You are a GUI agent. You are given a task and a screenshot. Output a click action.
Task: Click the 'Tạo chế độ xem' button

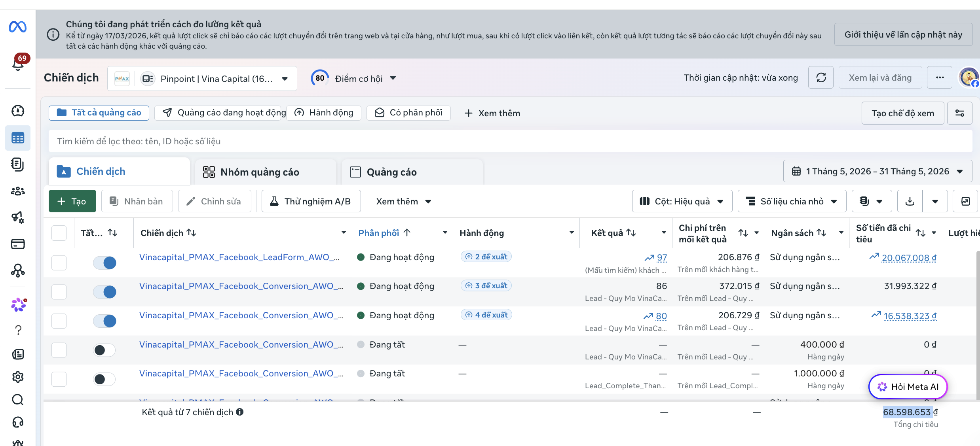903,113
